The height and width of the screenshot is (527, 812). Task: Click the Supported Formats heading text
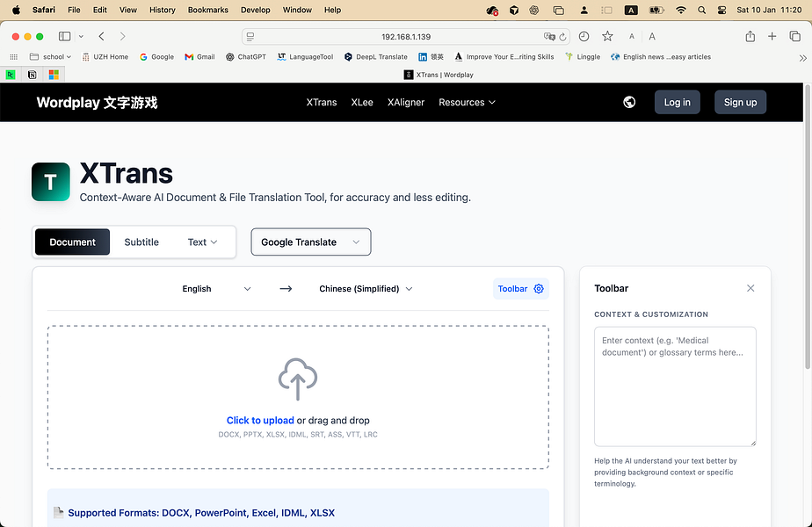coord(201,512)
